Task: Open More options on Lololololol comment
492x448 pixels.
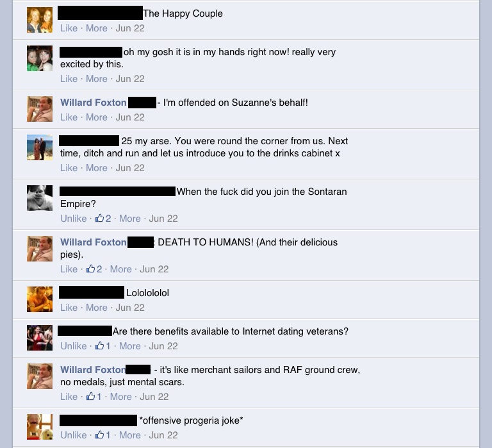Action: click(97, 308)
